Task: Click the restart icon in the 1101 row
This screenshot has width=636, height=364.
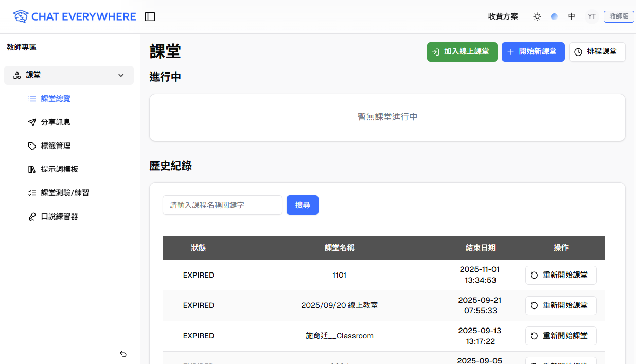Action: (534, 275)
